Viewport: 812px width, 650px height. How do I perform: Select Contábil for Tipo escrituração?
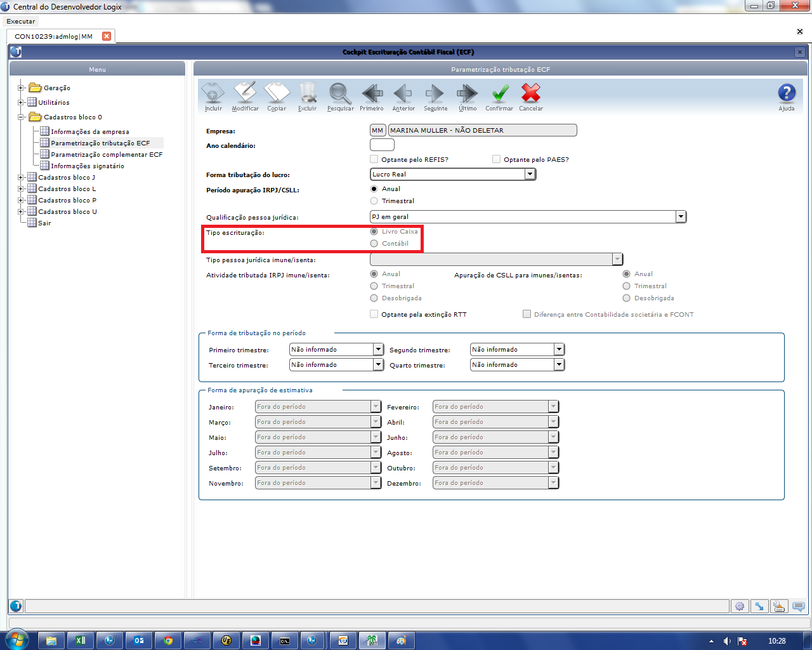pos(374,243)
